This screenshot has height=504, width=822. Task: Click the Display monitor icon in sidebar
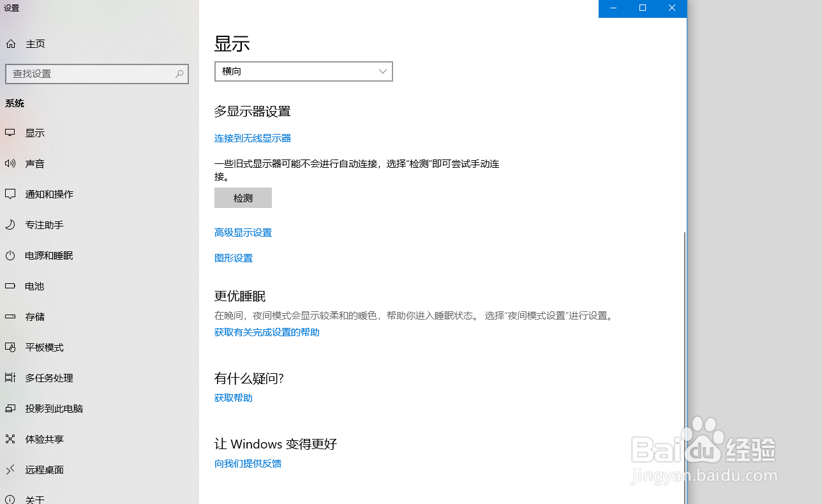pos(10,133)
